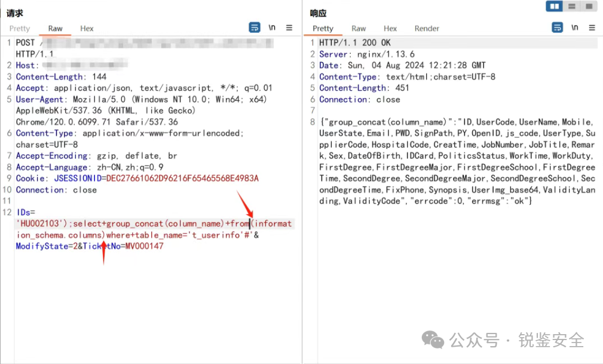Click the Accept-Encoding header line
The width and height of the screenshot is (603, 364).
97,156
